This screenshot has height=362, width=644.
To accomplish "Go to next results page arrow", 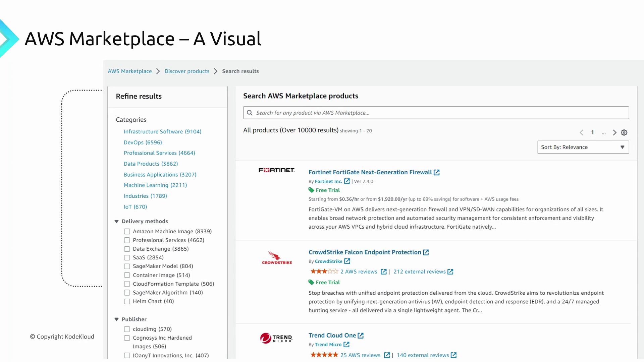I will [x=614, y=132].
